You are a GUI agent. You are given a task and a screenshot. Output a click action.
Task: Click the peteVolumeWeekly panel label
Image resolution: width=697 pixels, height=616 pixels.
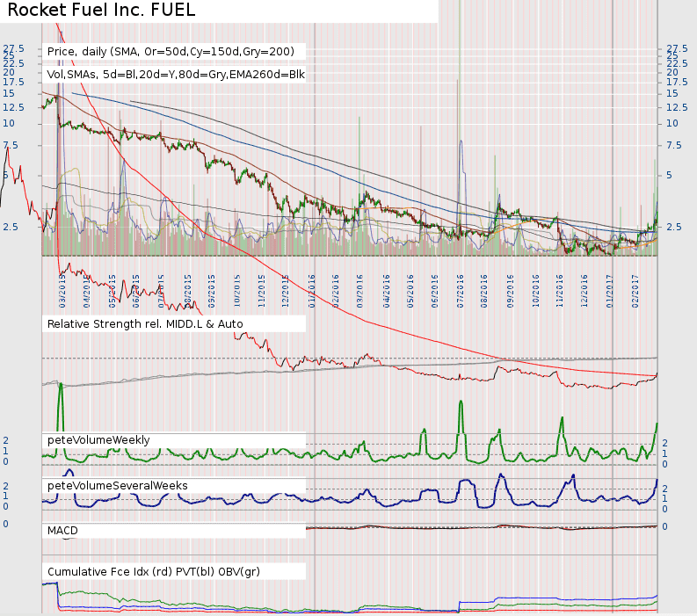pos(98,440)
